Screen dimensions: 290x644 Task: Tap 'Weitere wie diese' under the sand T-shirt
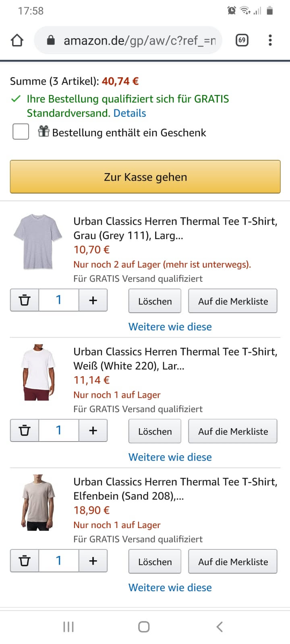[170, 588]
